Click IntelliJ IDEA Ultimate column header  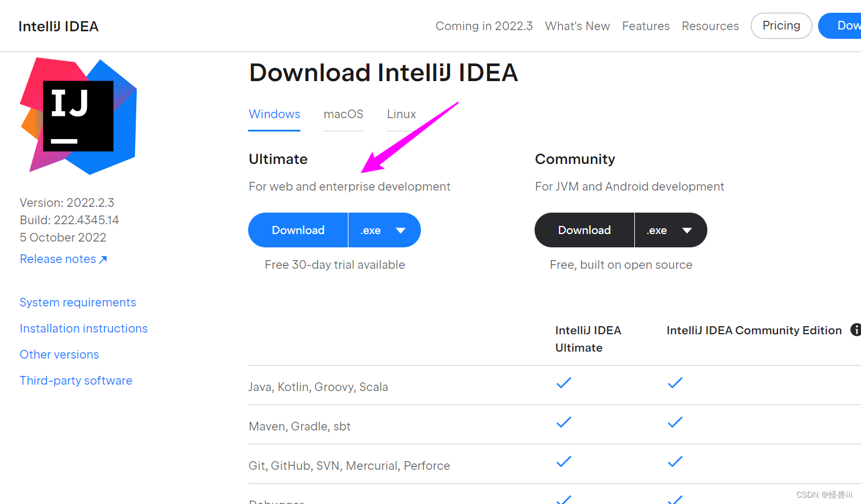pyautogui.click(x=588, y=339)
